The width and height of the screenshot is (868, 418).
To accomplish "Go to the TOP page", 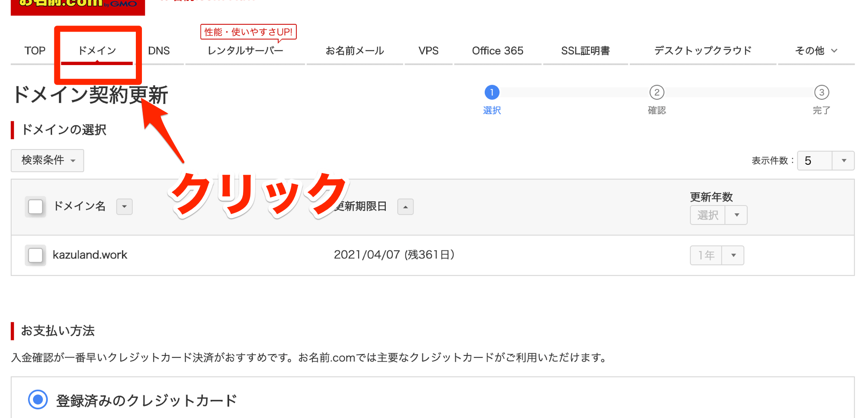I will tap(35, 50).
